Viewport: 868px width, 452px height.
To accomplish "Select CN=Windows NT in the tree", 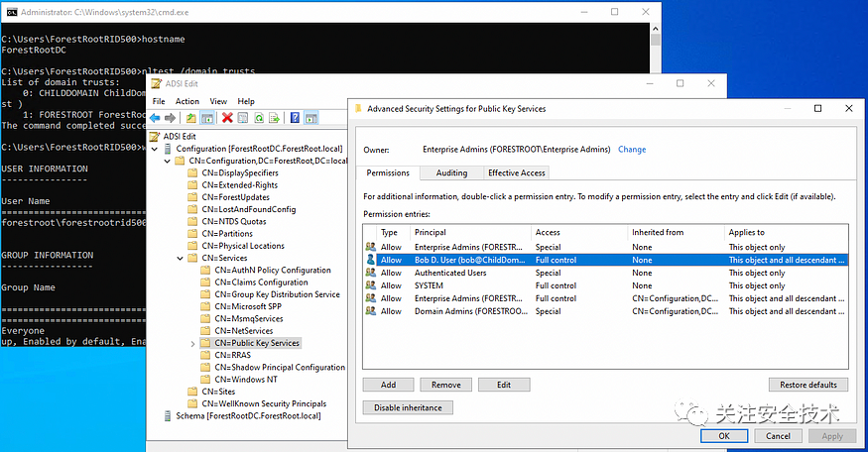I will 246,380.
